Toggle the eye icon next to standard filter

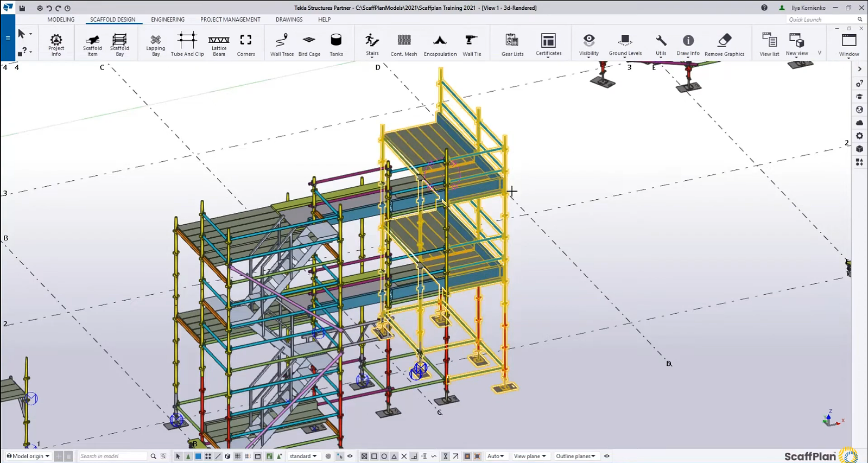pos(350,456)
